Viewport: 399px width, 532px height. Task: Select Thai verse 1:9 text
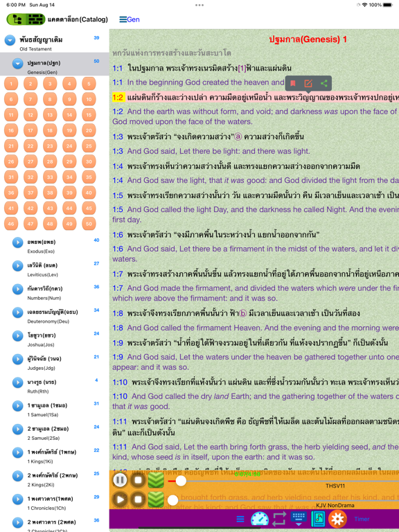[x=258, y=343]
